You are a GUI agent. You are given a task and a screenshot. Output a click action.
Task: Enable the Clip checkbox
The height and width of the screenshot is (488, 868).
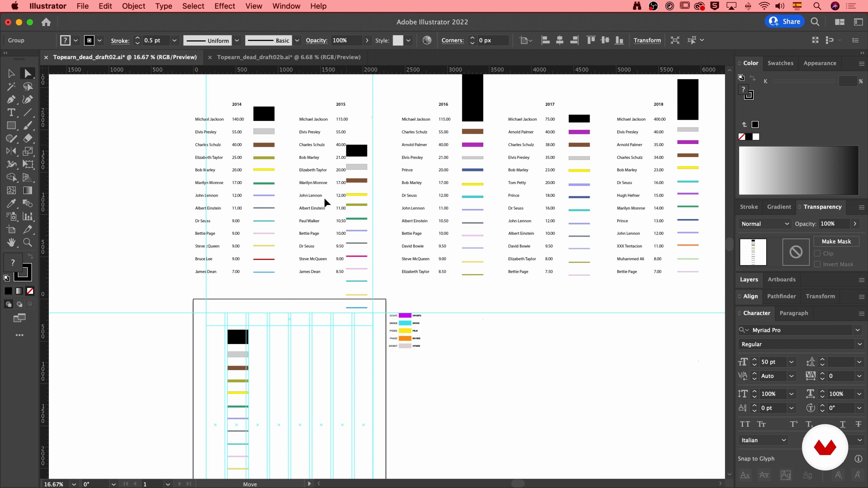(817, 253)
